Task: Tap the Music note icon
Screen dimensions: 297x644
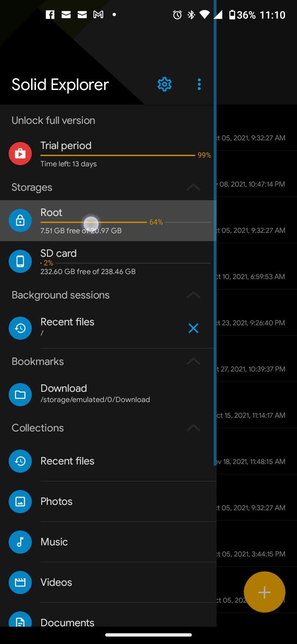Action: point(20,542)
